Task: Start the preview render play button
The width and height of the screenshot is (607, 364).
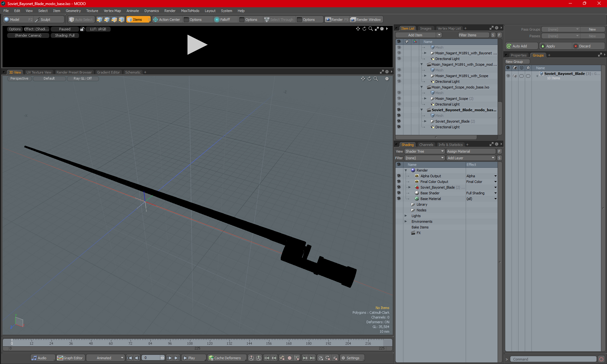Action: pos(197,45)
